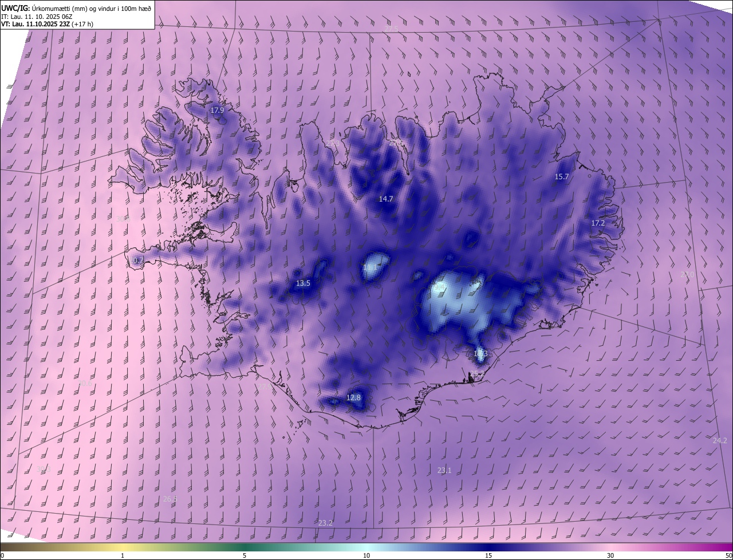Click the 17.2 value on the east coast
The image size is (733, 560).
[x=598, y=223]
